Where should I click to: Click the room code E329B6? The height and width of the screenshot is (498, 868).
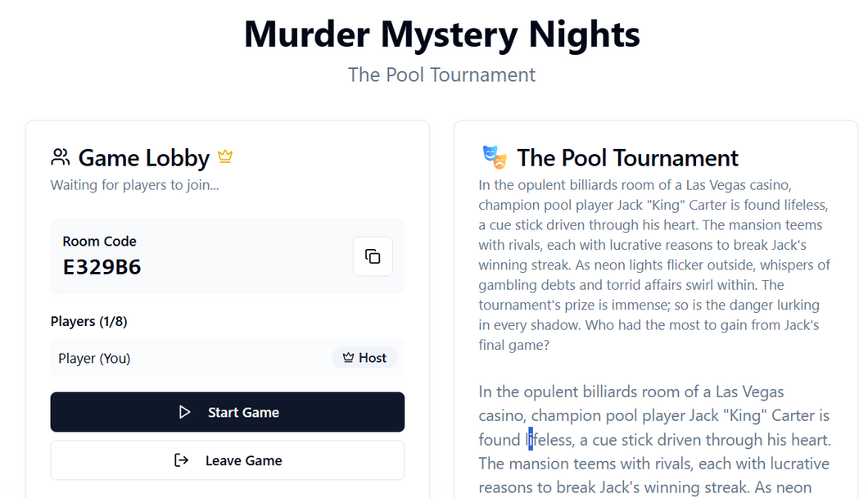coord(102,267)
